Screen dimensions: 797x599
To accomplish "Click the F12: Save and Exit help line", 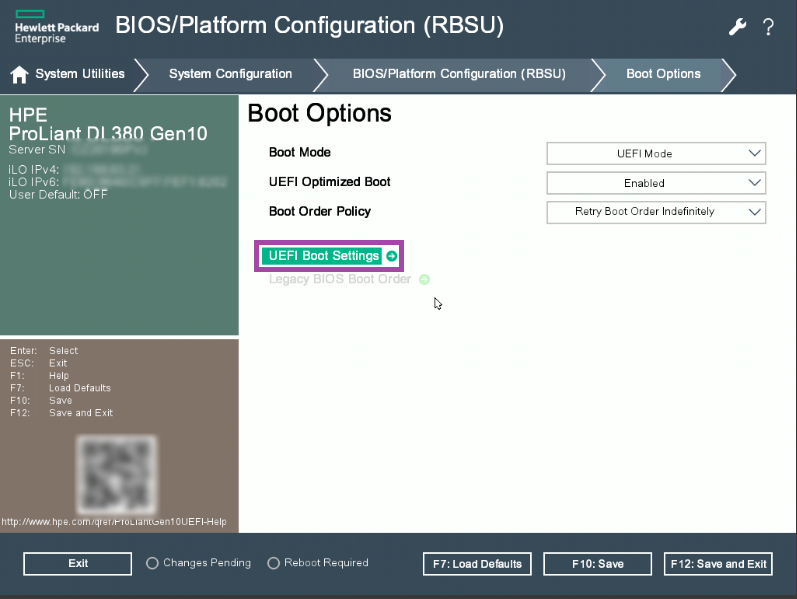I will 62,413.
